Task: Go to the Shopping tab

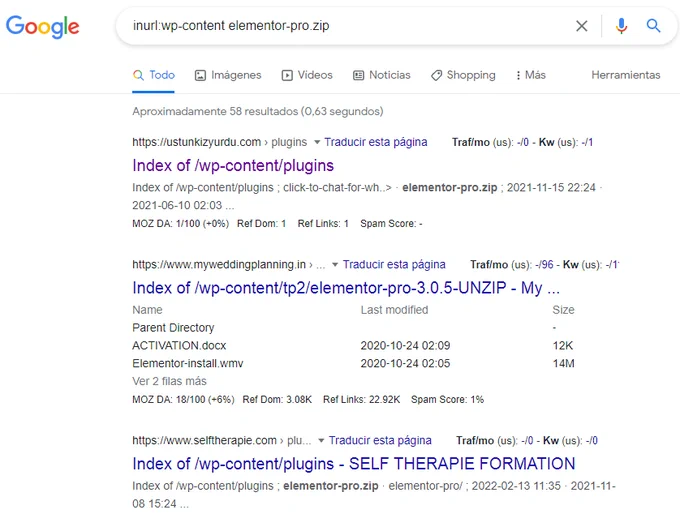Action: click(x=463, y=75)
